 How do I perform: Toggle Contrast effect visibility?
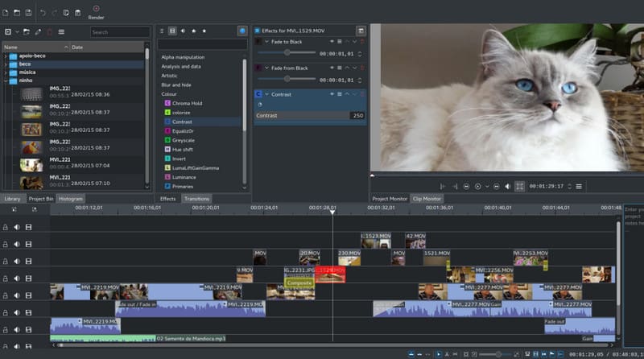click(x=332, y=94)
